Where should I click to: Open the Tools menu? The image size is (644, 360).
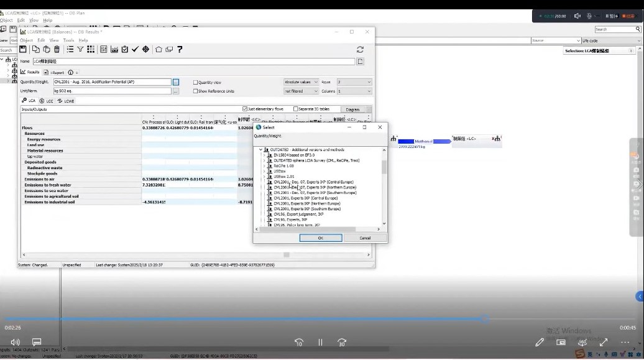pyautogui.click(x=68, y=40)
